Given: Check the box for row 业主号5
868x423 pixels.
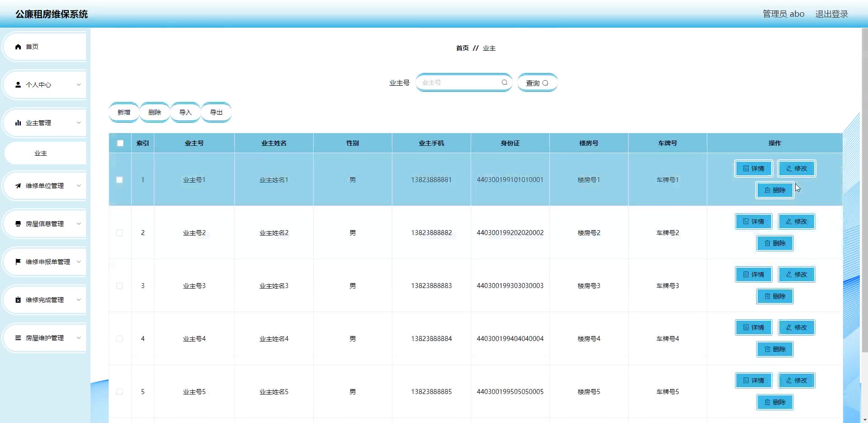Looking at the screenshot, I should pyautogui.click(x=119, y=392).
